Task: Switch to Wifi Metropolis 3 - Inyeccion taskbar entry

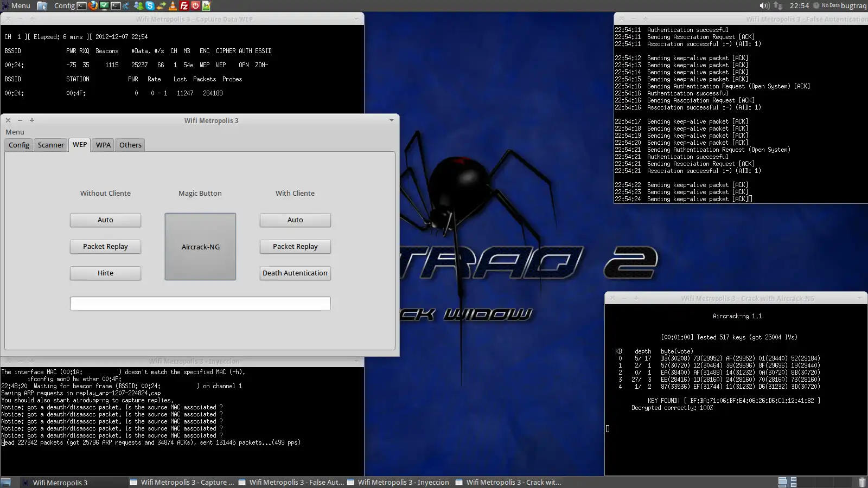Action: tap(399, 482)
